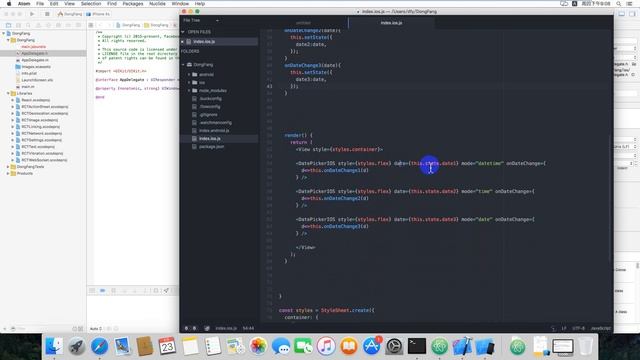Select index.ios.js under Atom FOLDERS tree
This screenshot has width=640, height=360.
click(210, 139)
